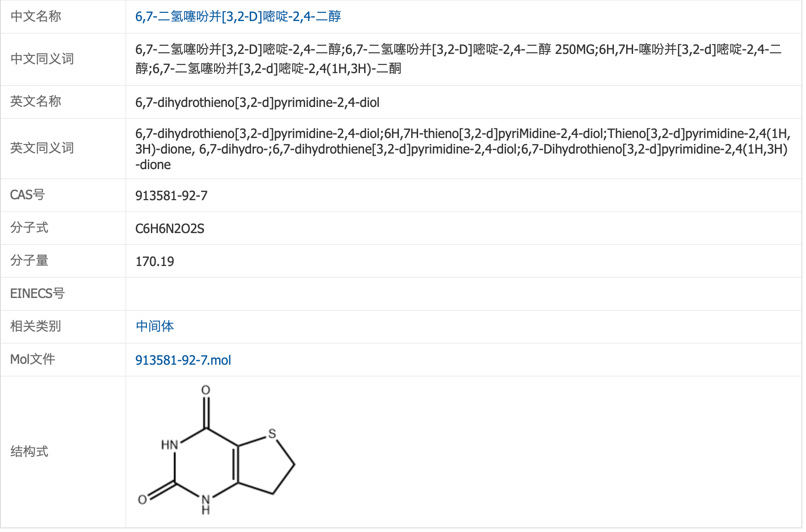Click the 分子式 row label
Image resolution: width=806 pixels, height=532 pixels.
pyautogui.click(x=29, y=228)
